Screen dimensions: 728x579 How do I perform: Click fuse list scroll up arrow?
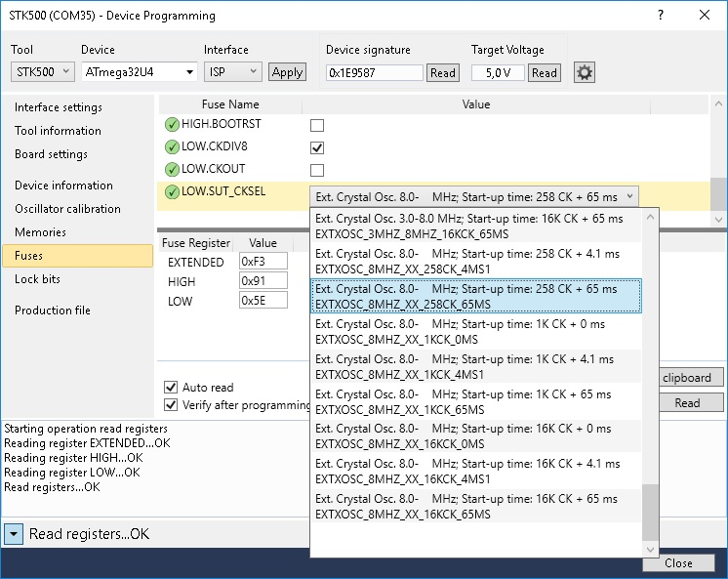tap(718, 103)
